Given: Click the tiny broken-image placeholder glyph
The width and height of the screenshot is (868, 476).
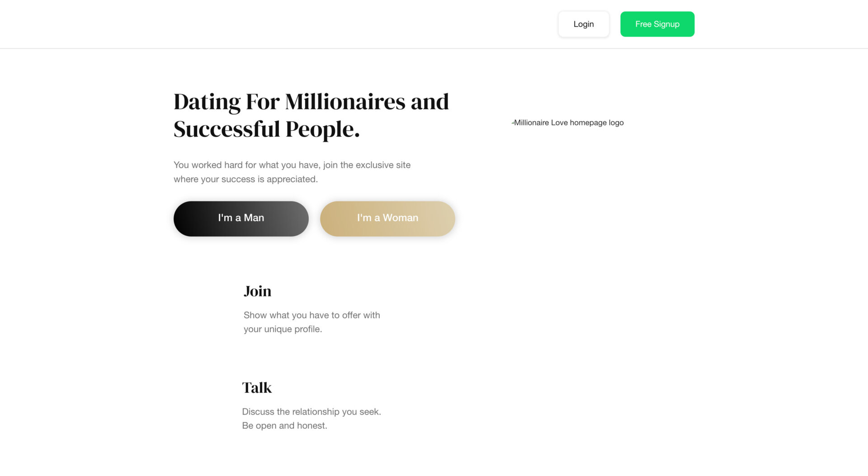Looking at the screenshot, I should 513,122.
